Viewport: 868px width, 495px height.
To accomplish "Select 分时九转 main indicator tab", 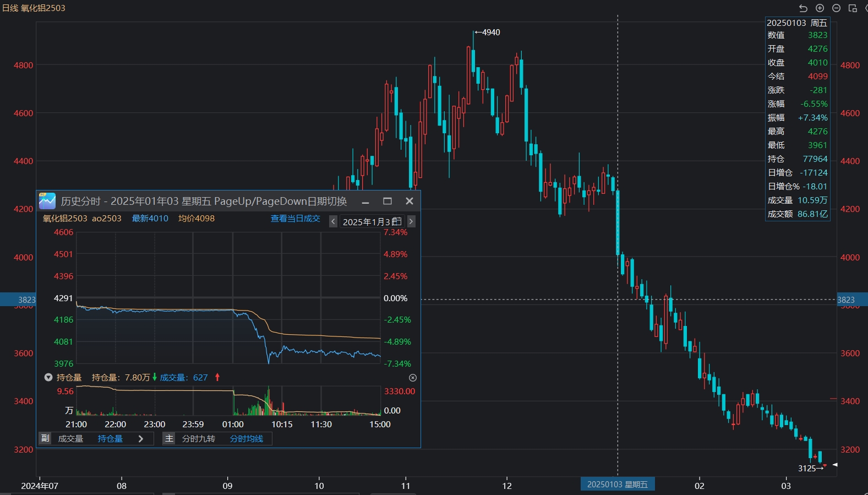I will pyautogui.click(x=198, y=439).
